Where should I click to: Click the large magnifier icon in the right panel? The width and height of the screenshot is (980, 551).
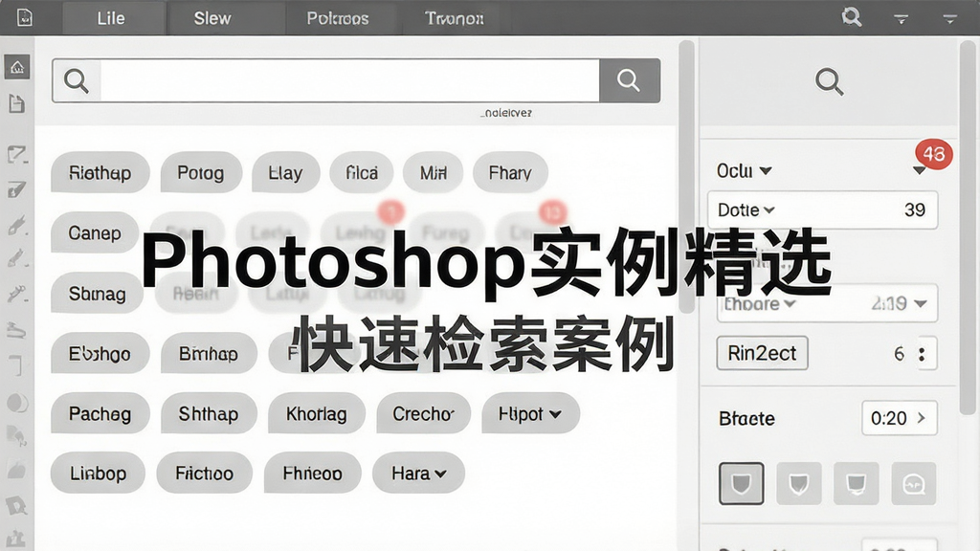[830, 81]
